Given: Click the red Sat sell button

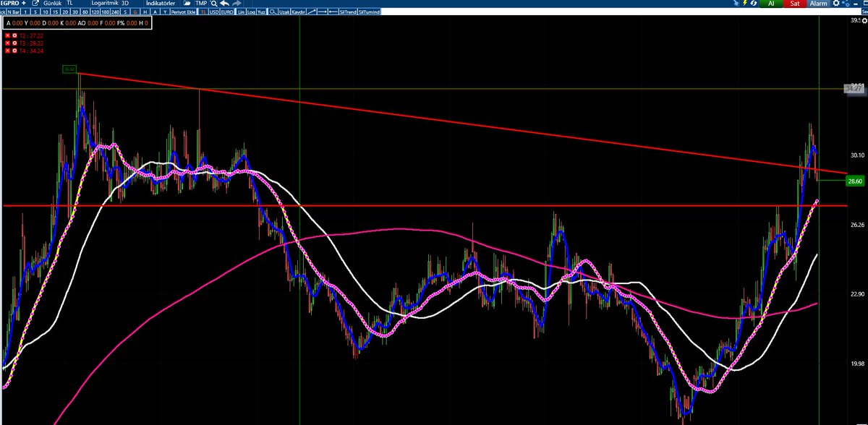Looking at the screenshot, I should coord(795,4).
